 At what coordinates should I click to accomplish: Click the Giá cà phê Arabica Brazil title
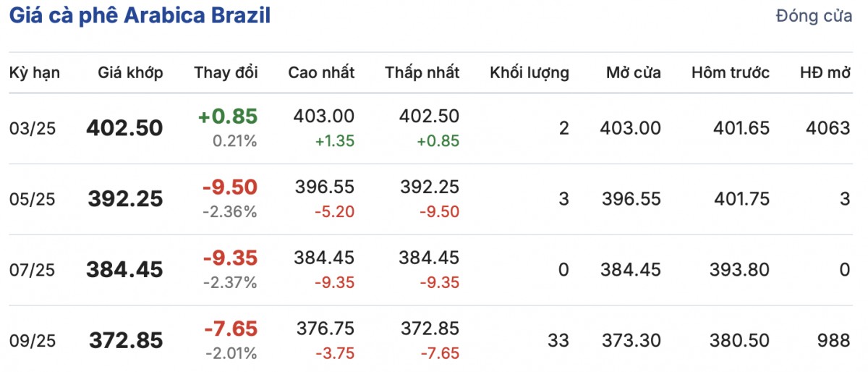click(x=140, y=16)
